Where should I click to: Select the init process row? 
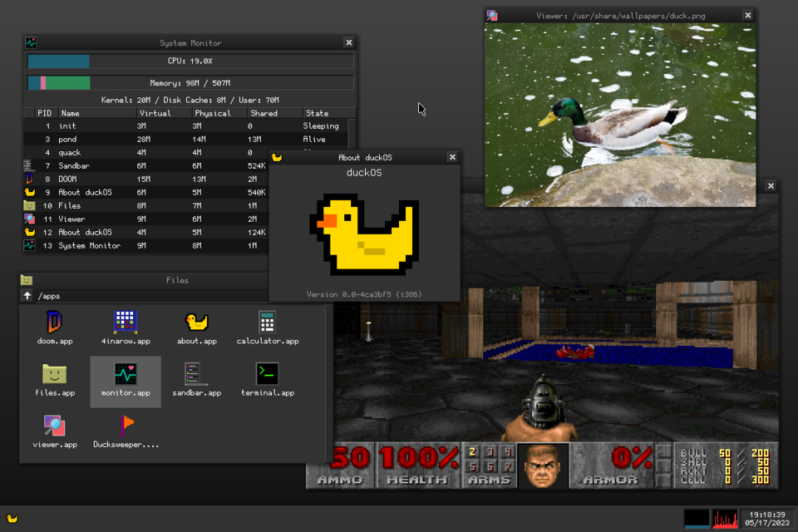pos(185,126)
